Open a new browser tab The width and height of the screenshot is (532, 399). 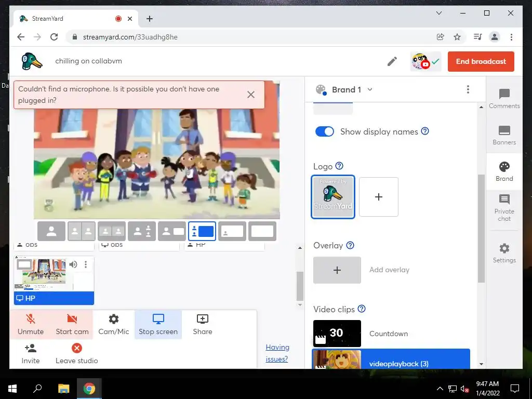(149, 19)
